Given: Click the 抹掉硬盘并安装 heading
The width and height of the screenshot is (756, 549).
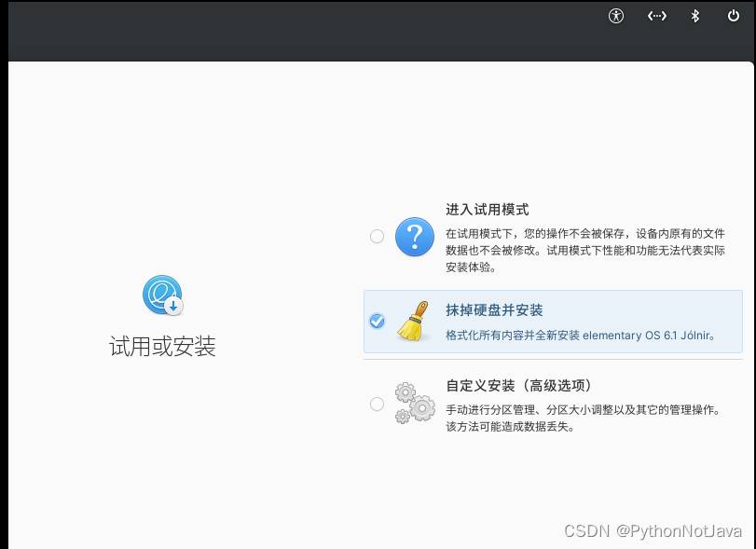Looking at the screenshot, I should click(x=494, y=310).
